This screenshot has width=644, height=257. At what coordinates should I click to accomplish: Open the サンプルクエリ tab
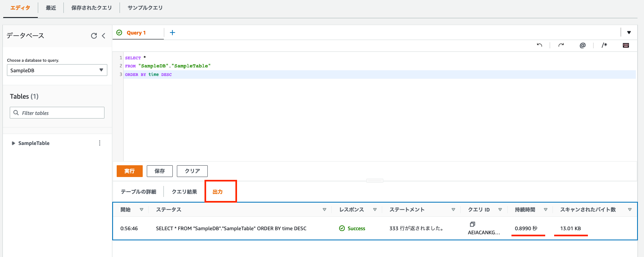[145, 8]
